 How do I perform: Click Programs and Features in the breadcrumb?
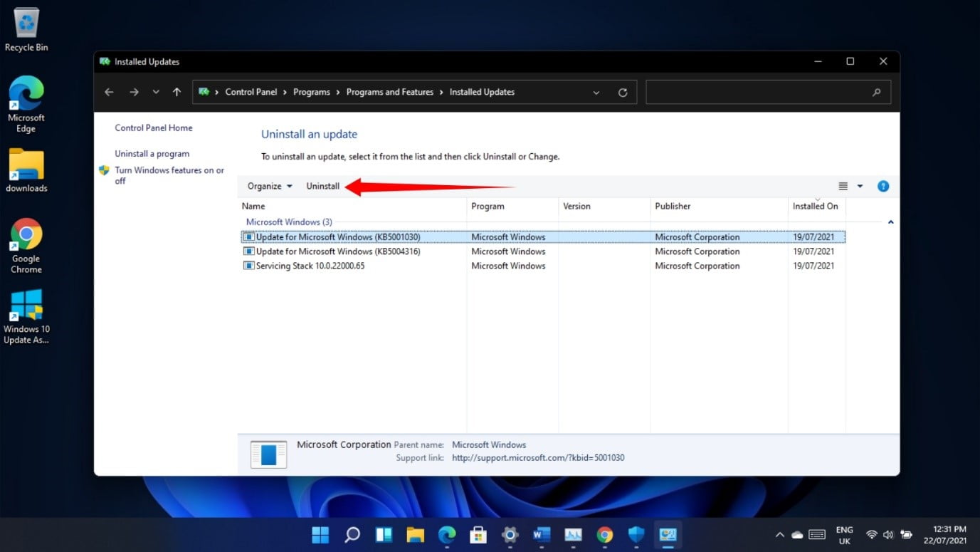click(x=389, y=92)
